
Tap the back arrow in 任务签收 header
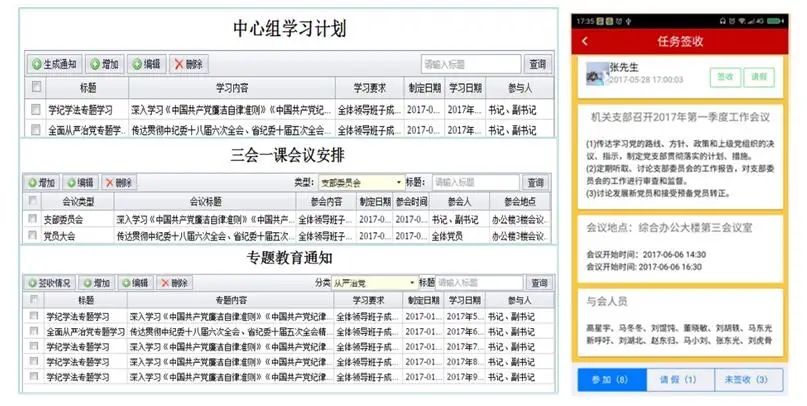click(585, 41)
